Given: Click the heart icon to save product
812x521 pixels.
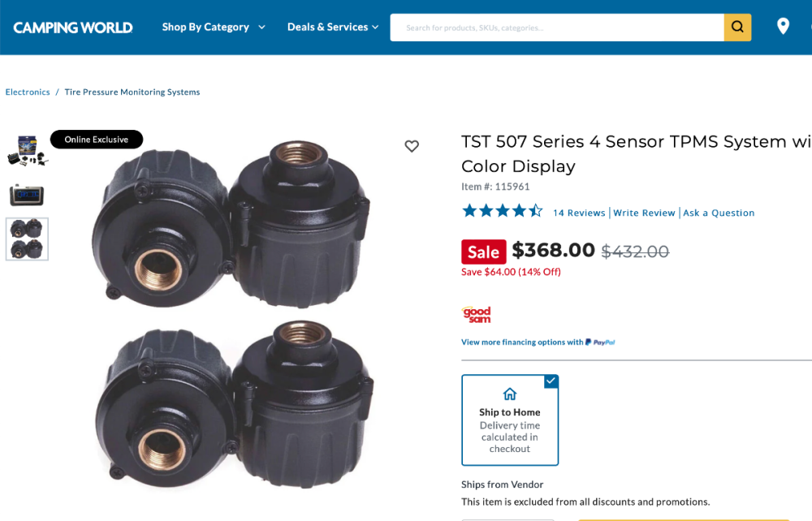Looking at the screenshot, I should (412, 146).
